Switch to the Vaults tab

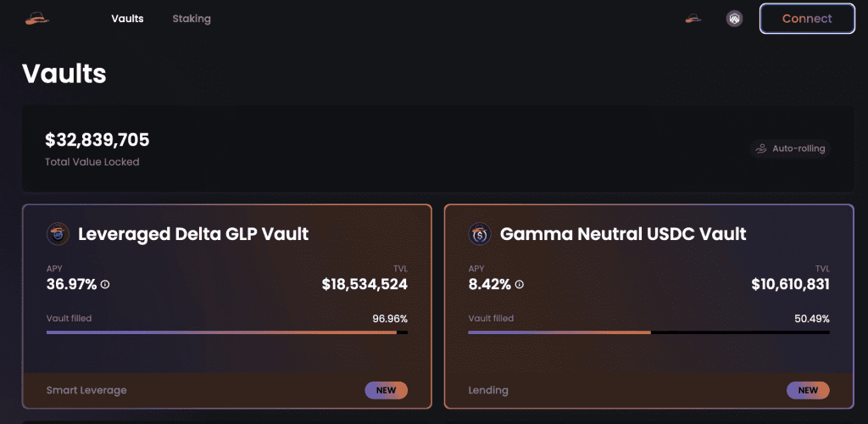click(127, 19)
